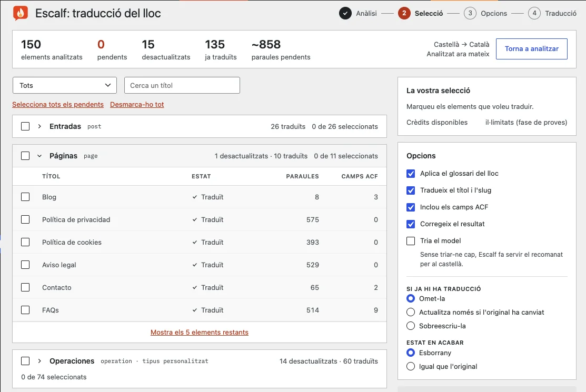Open the Tots filter dropdown

[65, 85]
